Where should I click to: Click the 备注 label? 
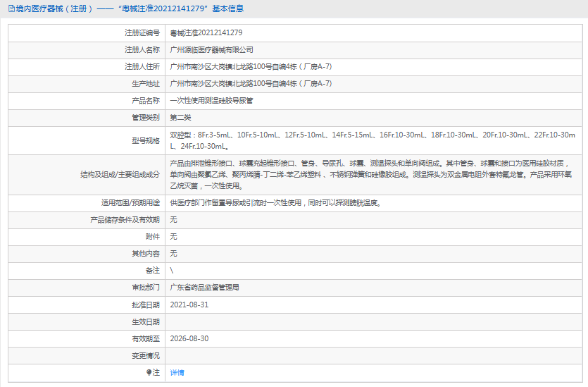point(153,270)
